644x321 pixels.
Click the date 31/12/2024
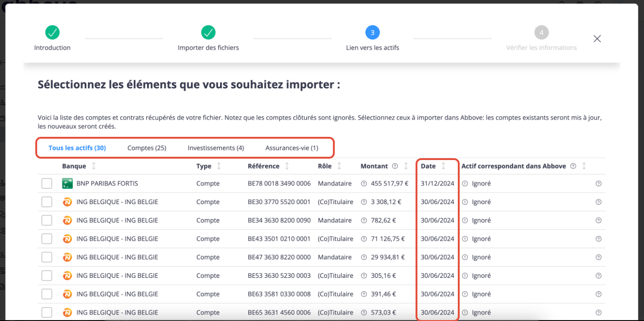point(437,184)
